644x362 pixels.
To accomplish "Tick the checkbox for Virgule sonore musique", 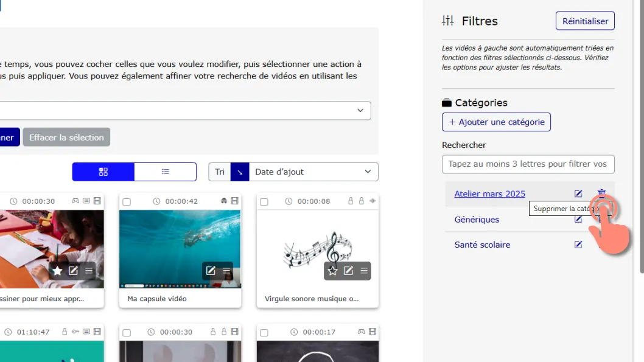I will click(264, 202).
